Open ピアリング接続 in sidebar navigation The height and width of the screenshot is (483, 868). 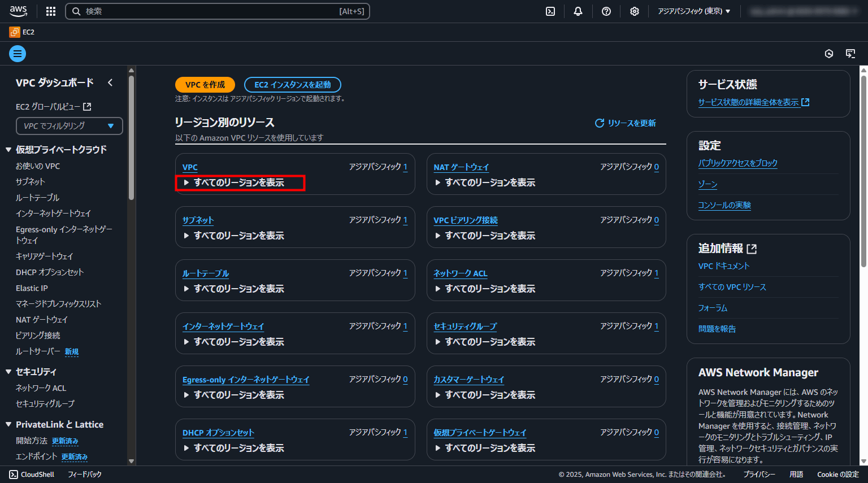pyautogui.click(x=38, y=336)
